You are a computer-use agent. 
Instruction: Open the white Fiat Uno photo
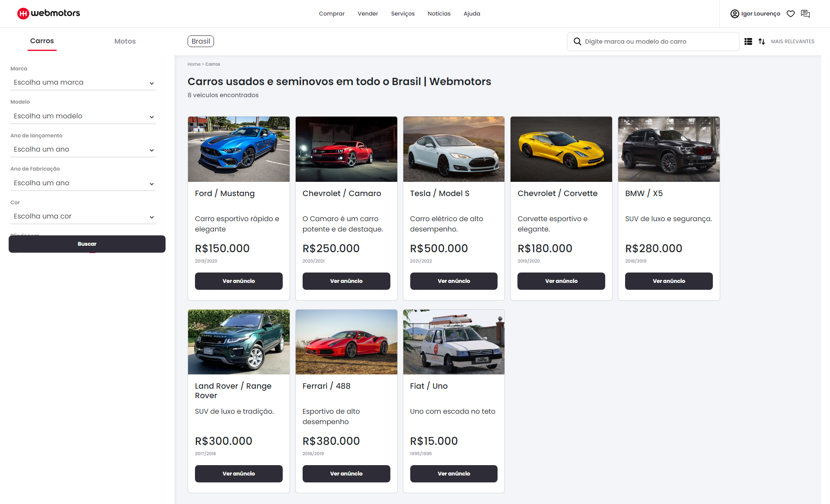click(453, 342)
